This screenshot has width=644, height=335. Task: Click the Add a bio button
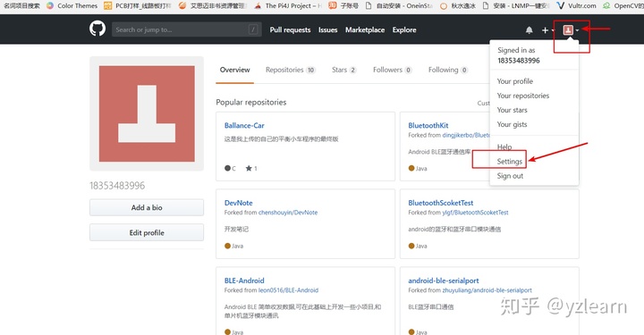pos(147,207)
